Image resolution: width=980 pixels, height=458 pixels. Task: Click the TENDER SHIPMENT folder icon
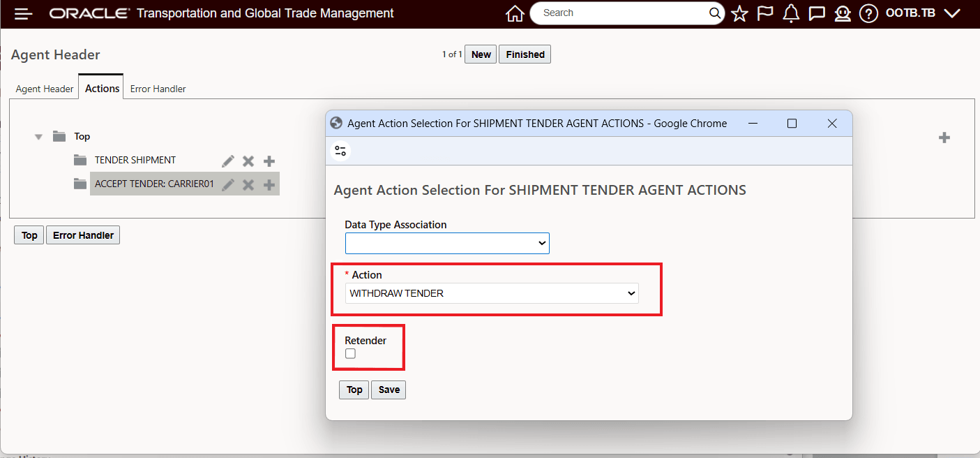click(80, 160)
